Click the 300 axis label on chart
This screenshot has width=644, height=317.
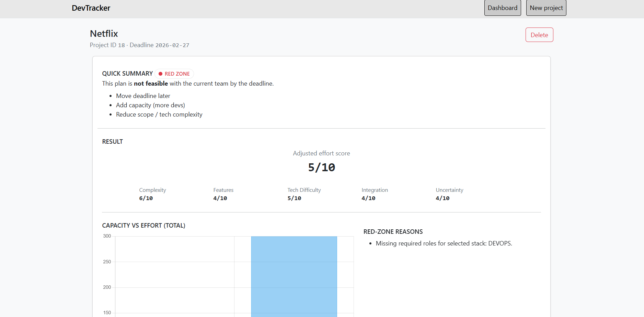(107, 236)
